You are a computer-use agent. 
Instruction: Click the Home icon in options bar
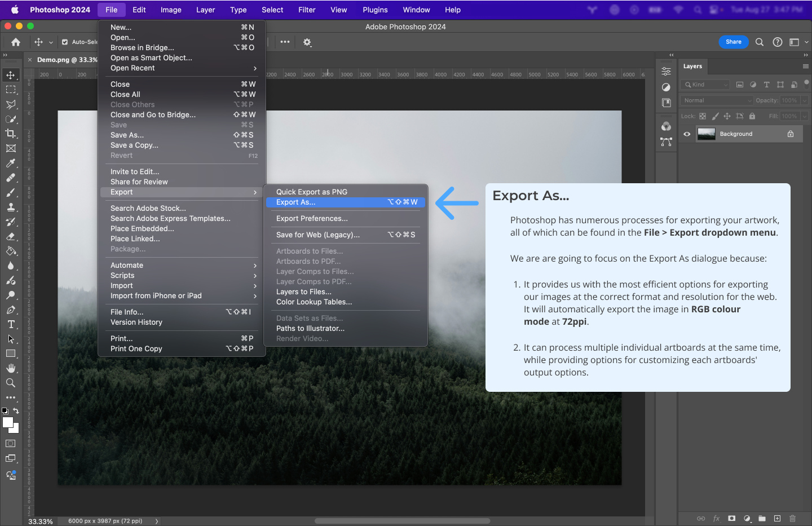click(16, 42)
